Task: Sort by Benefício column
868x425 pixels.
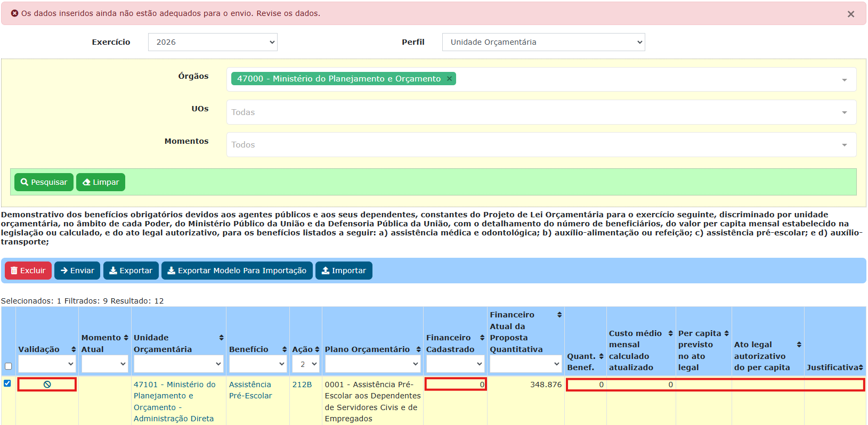Action: [285, 349]
